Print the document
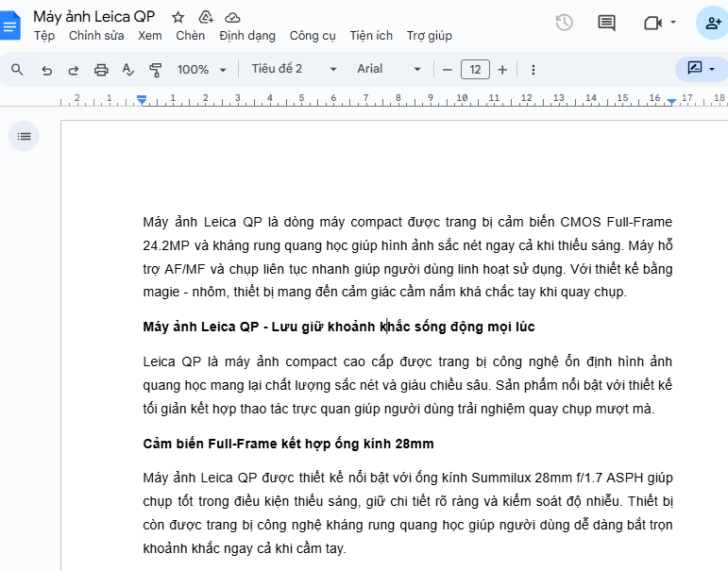 point(101,70)
